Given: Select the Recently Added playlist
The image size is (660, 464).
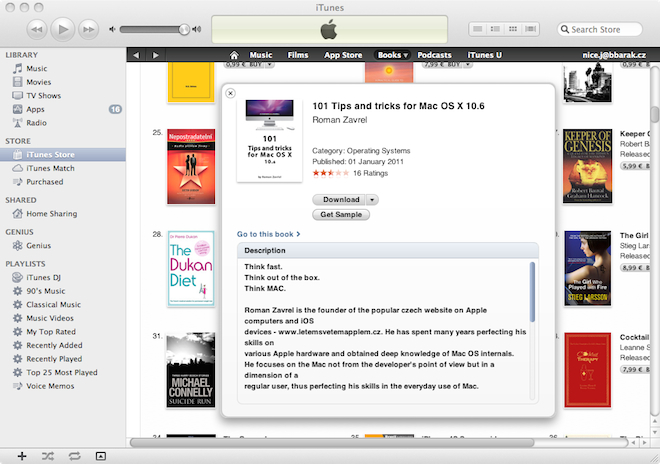Looking at the screenshot, I should [x=63, y=345].
